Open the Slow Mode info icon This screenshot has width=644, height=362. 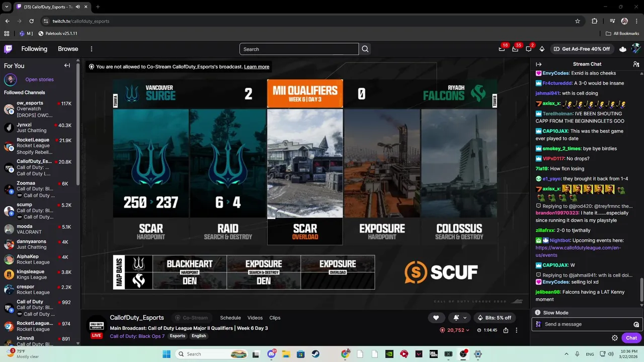(537, 313)
